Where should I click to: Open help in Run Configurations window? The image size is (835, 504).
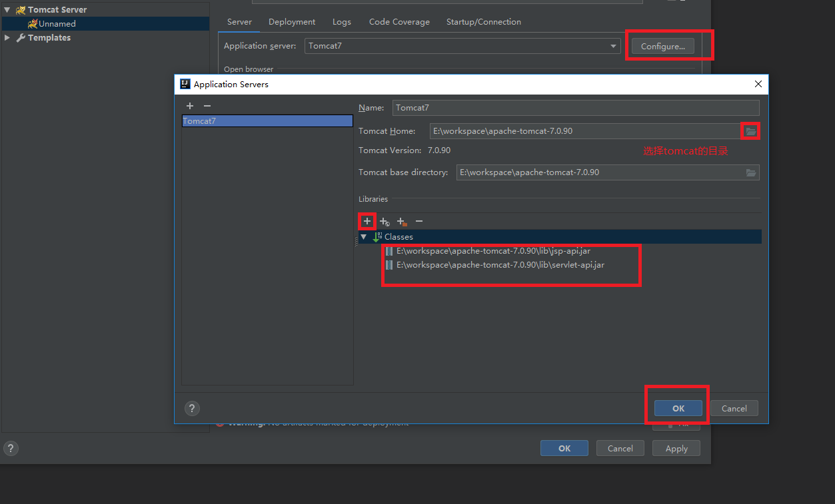pyautogui.click(x=11, y=448)
